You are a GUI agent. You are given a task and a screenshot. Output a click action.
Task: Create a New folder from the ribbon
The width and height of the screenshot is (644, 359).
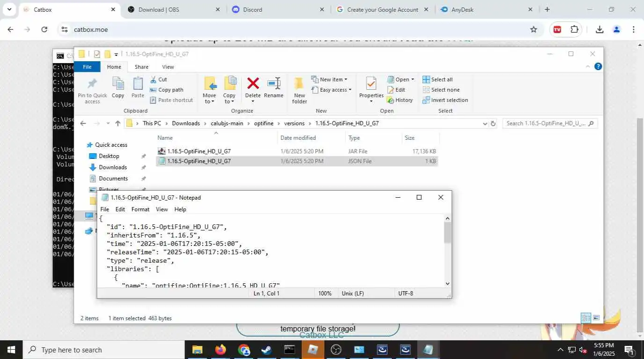click(300, 91)
